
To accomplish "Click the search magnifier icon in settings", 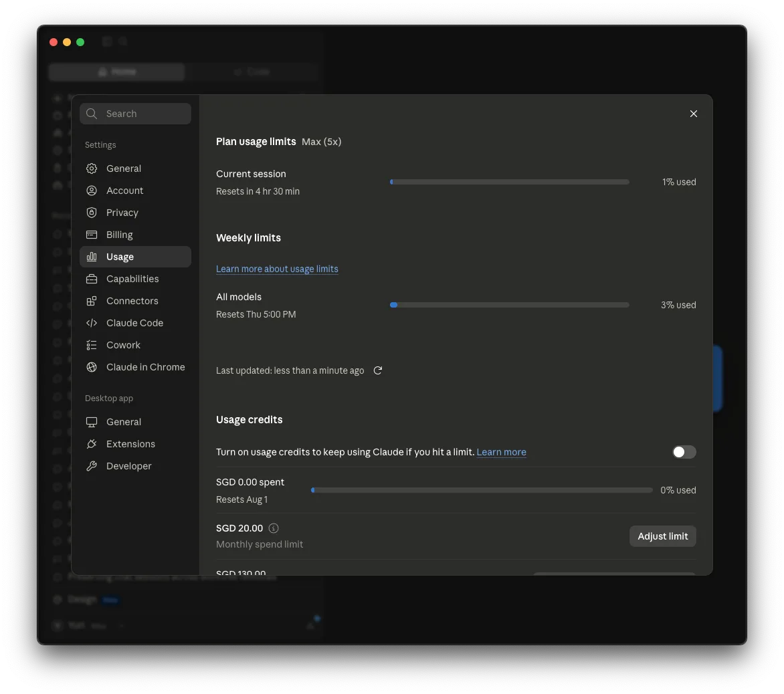I will 92,114.
